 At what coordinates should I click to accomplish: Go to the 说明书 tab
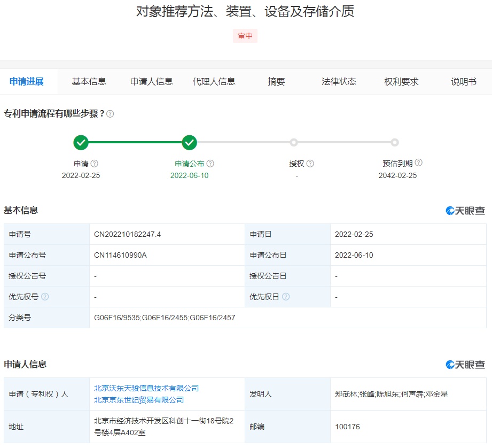tap(464, 82)
